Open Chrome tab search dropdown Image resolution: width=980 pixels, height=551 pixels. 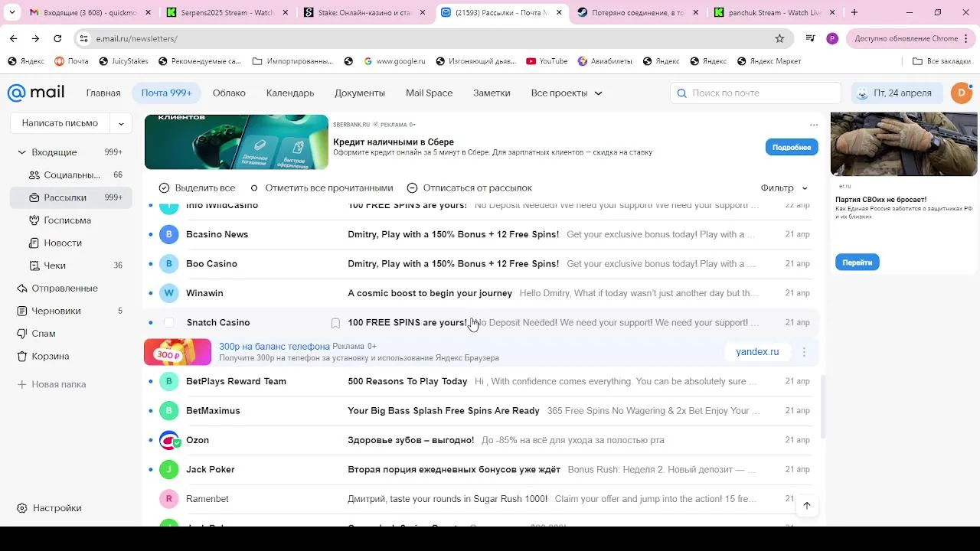coord(11,12)
